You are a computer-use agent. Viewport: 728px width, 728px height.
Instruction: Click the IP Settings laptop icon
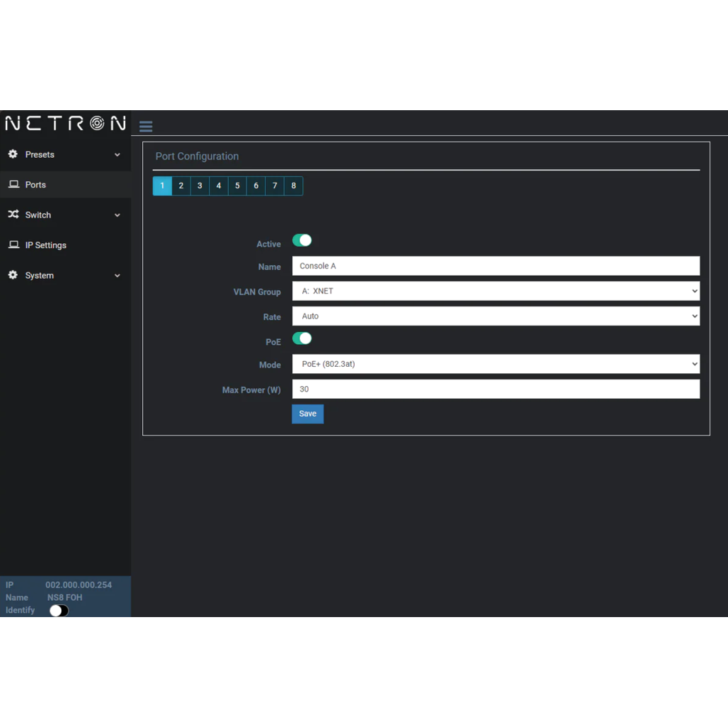click(x=14, y=245)
